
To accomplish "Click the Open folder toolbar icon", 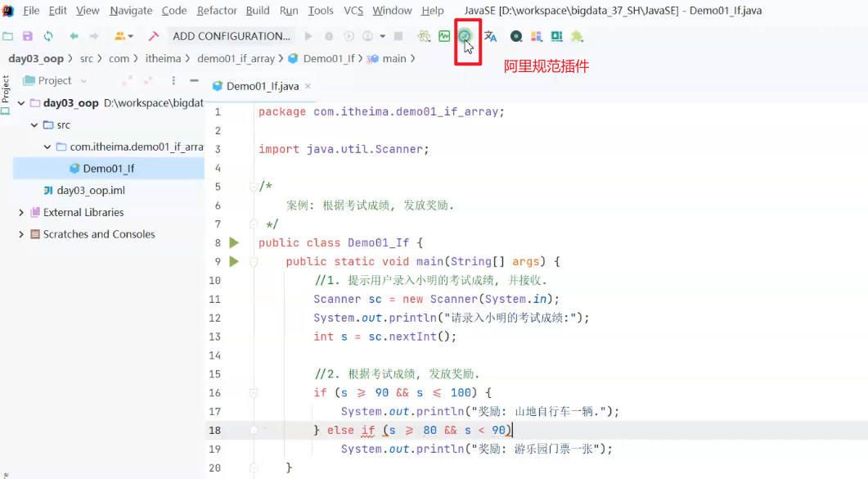I will click(7, 37).
